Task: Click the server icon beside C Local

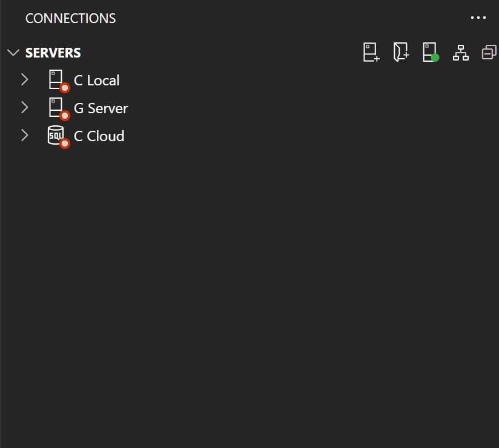Action: point(56,79)
